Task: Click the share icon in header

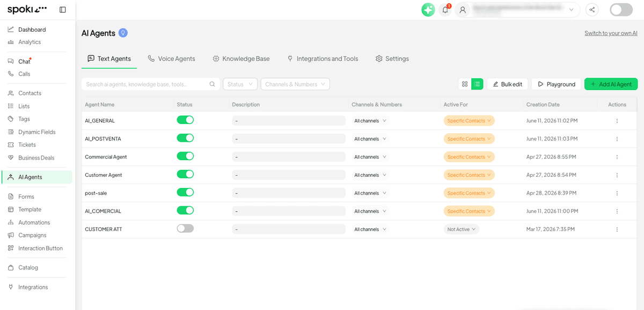Action: coord(592,10)
